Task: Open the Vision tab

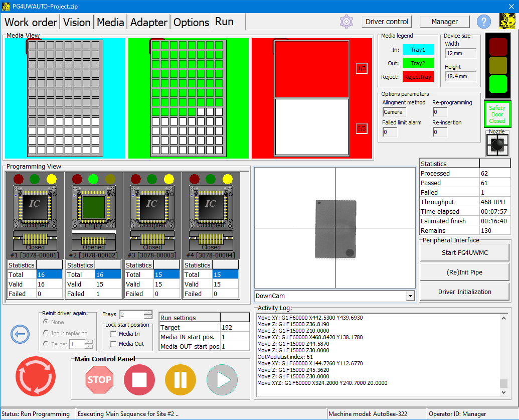Action: [77, 22]
